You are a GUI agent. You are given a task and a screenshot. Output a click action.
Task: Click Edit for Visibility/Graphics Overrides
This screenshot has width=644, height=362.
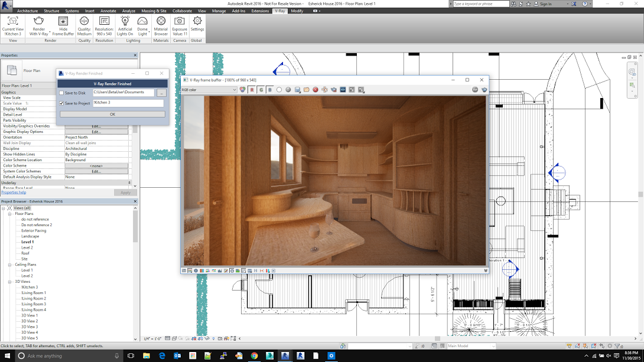click(x=96, y=126)
